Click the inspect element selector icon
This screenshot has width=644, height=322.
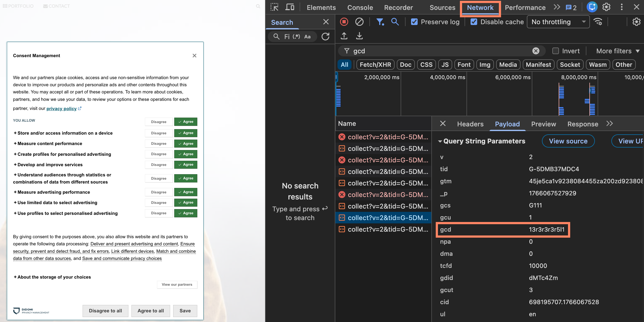point(274,7)
